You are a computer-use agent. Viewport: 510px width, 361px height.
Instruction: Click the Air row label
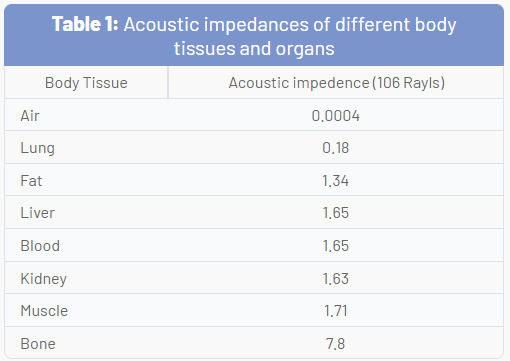pos(30,116)
